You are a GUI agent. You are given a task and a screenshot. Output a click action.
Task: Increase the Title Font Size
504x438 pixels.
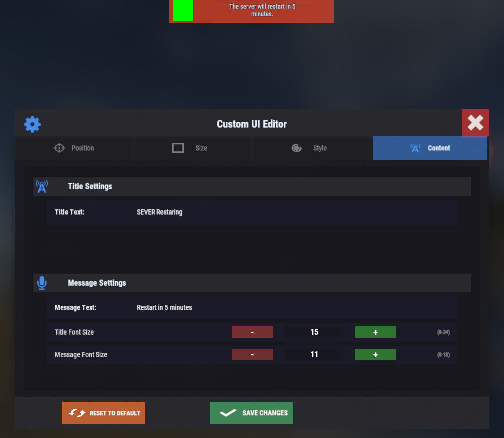pyautogui.click(x=375, y=332)
